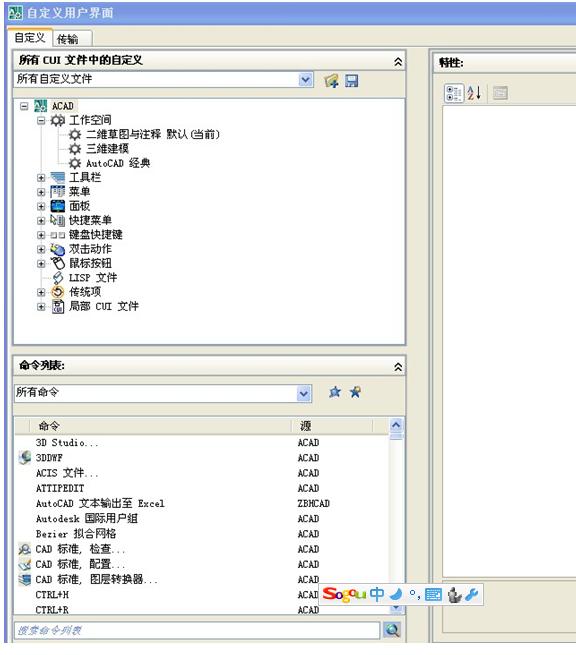The height and width of the screenshot is (655, 576).
Task: Click the LISP 文件 icon
Action: point(58,278)
